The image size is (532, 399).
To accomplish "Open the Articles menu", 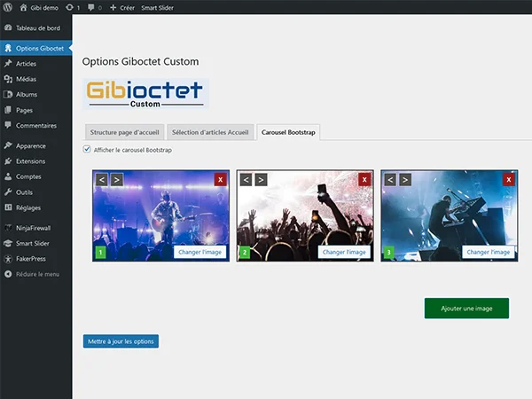I will click(x=36, y=64).
